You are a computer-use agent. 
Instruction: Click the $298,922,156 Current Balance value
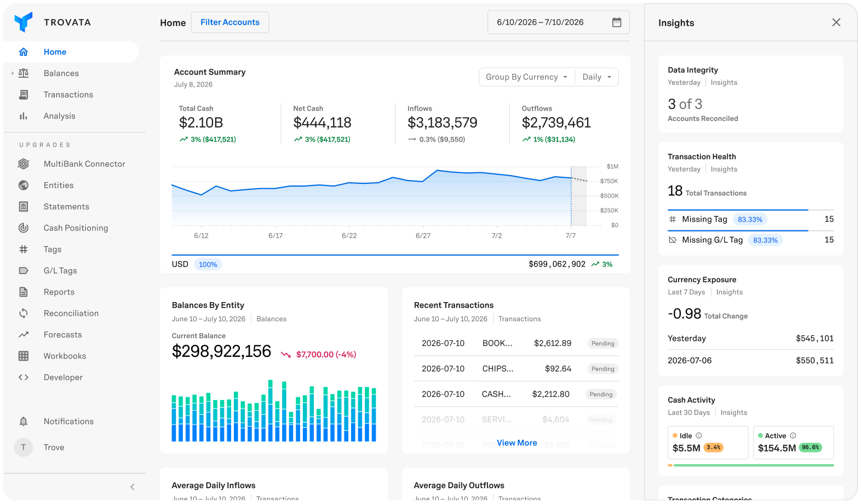coord(222,351)
